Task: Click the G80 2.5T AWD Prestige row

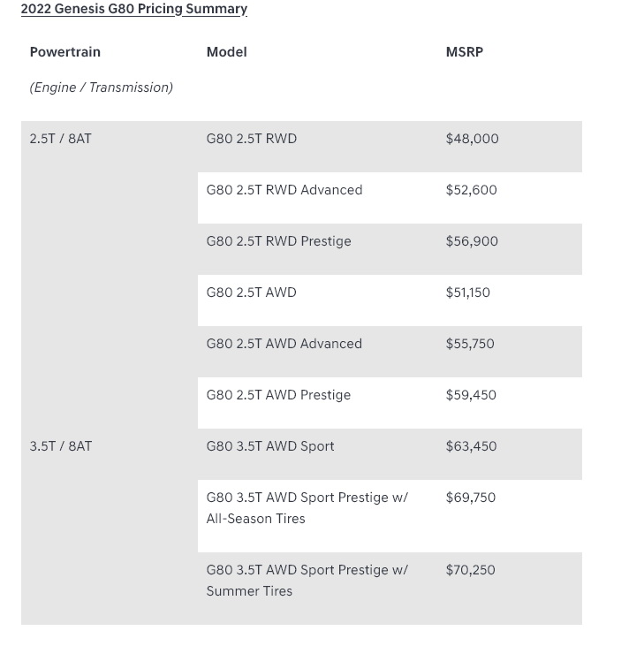Action: (278, 395)
